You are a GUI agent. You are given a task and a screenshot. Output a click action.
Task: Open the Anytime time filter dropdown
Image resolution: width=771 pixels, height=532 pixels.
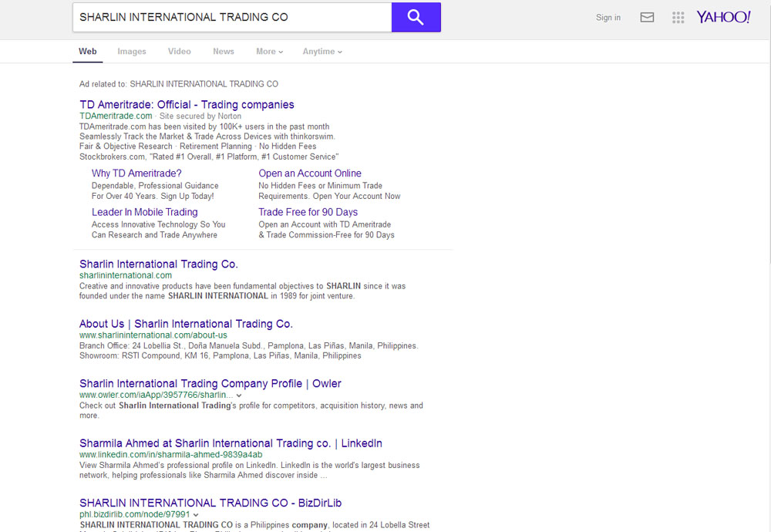click(322, 51)
